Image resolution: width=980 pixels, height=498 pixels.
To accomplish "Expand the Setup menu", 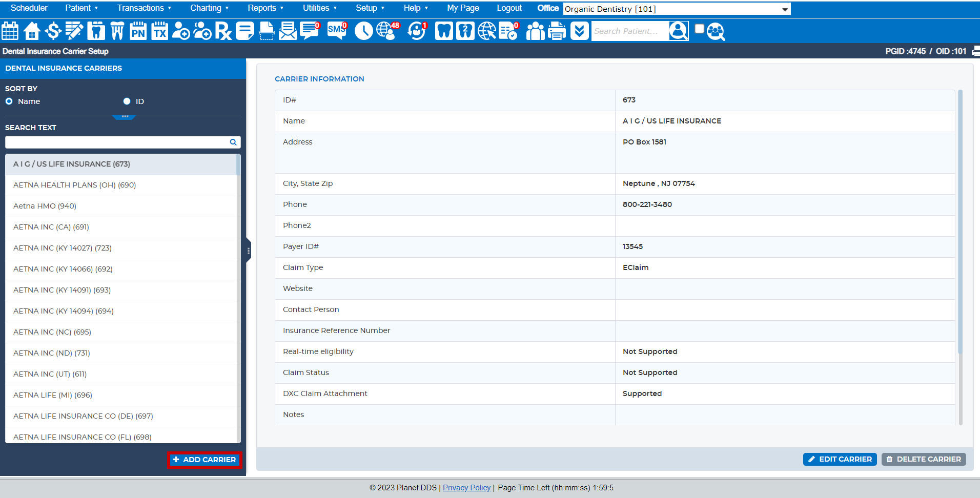I will [370, 8].
